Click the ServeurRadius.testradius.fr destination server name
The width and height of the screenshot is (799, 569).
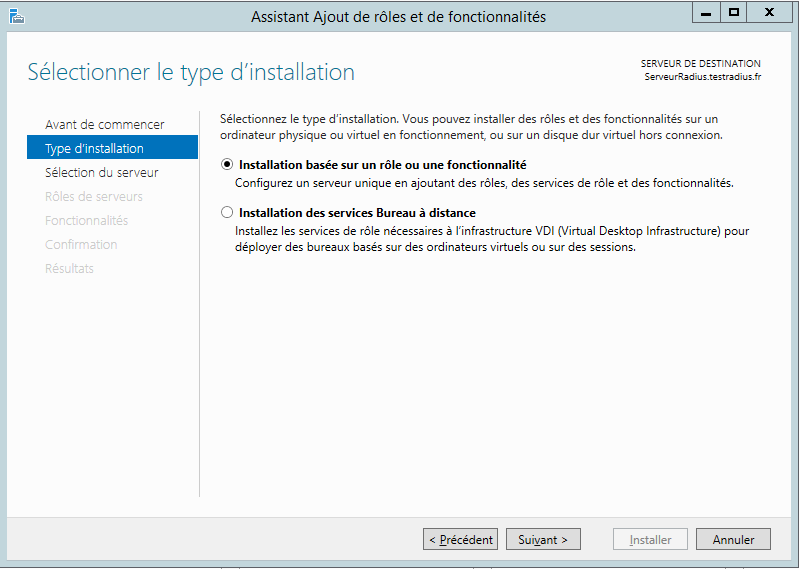pos(702,77)
